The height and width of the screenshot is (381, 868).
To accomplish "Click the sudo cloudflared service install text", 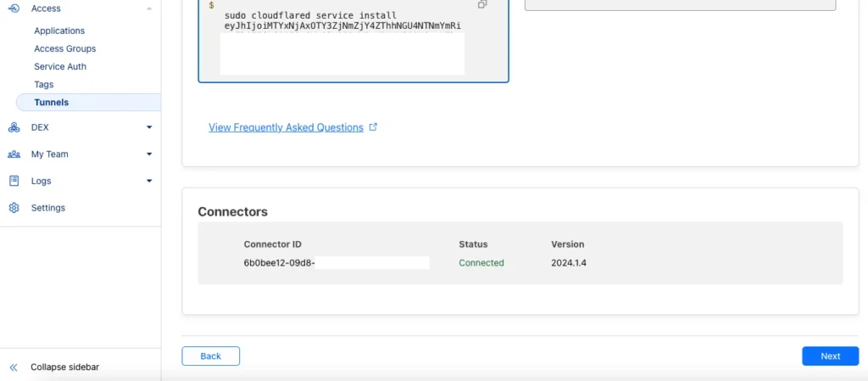I will 310,15.
